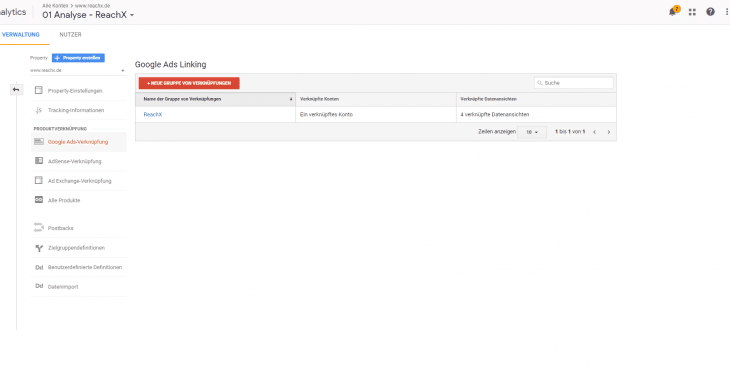
Task: Click the Ein verknüpftes Konto cell
Action: click(x=376, y=115)
